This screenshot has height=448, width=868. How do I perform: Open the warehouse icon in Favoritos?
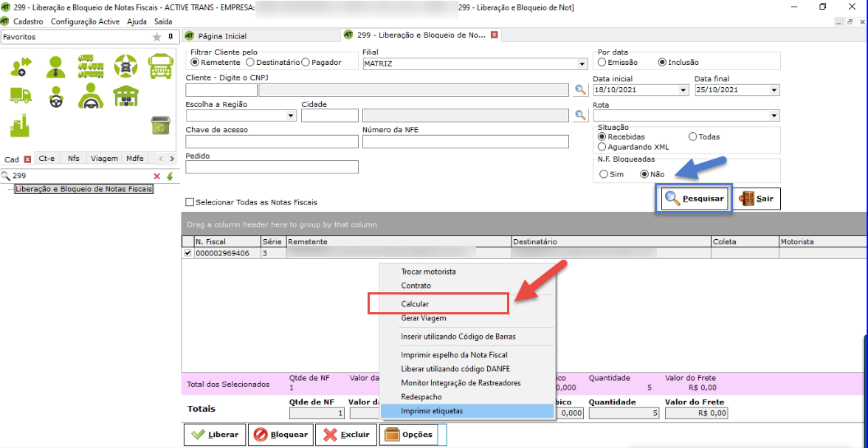coord(126,95)
